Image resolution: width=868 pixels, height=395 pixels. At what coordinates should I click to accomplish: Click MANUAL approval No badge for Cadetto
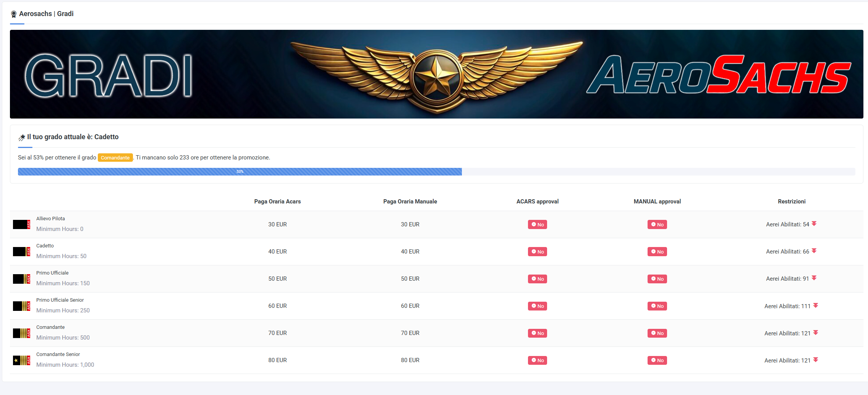click(x=657, y=252)
